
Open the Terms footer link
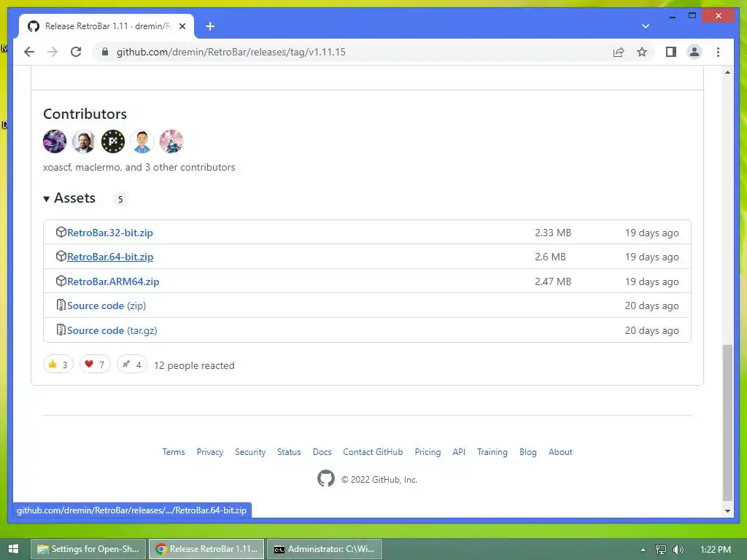point(174,452)
